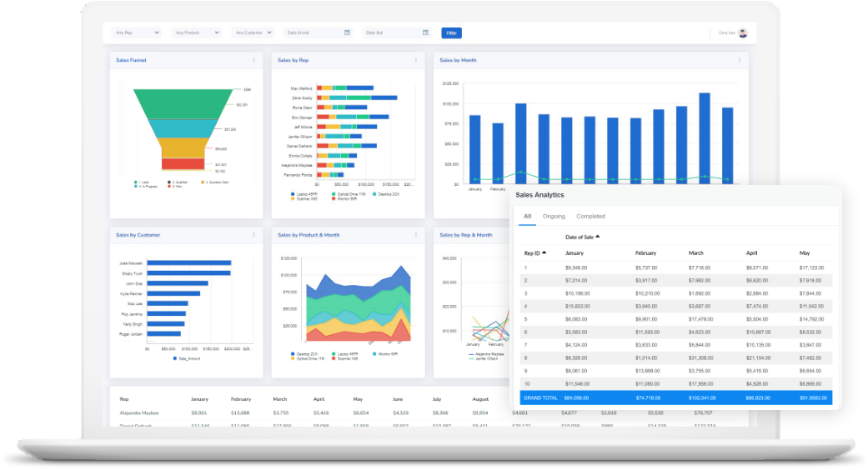Click the May header in Sales Analytics
868x470 pixels.
pos(805,252)
